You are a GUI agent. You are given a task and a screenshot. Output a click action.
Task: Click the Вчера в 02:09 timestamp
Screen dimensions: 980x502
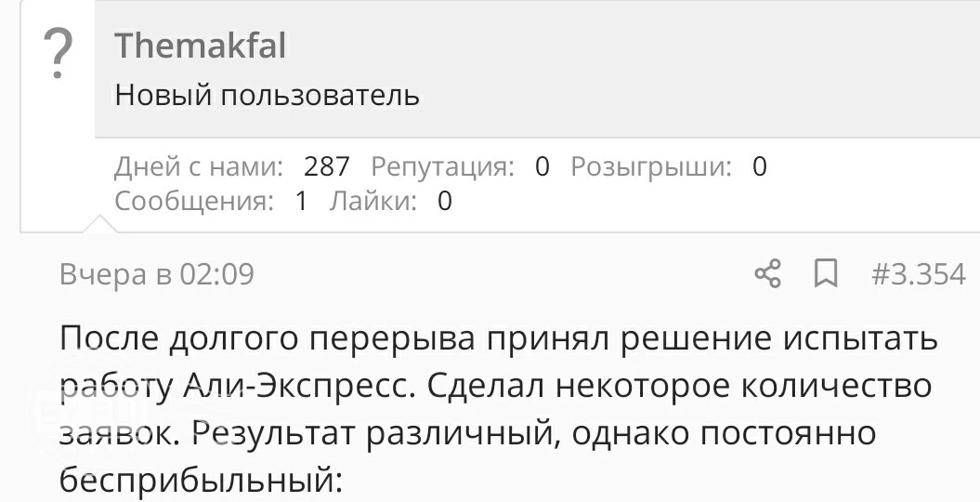(x=157, y=274)
